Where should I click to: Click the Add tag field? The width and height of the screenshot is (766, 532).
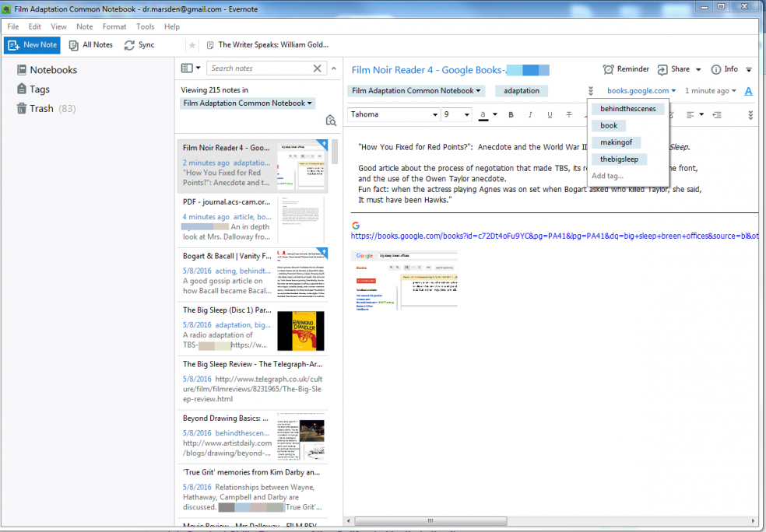click(607, 176)
